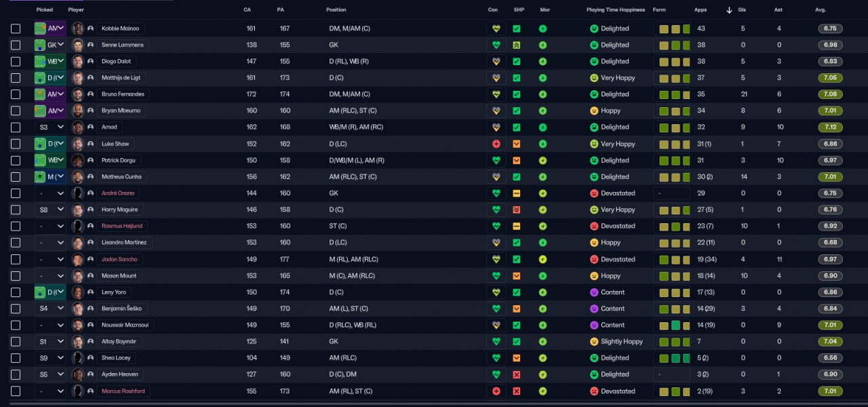Open Shea Lacey's S9 picked dropdown
This screenshot has height=407, width=868.
tap(50, 357)
